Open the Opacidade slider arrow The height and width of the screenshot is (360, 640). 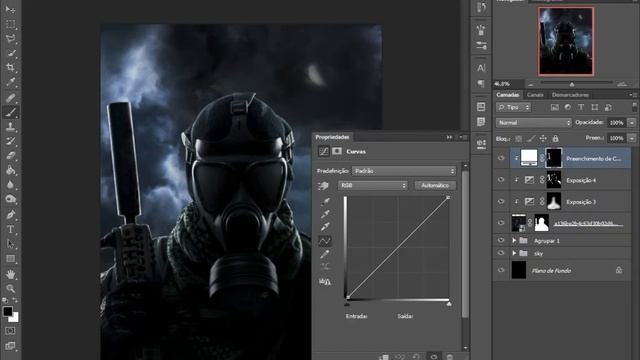coord(632,122)
